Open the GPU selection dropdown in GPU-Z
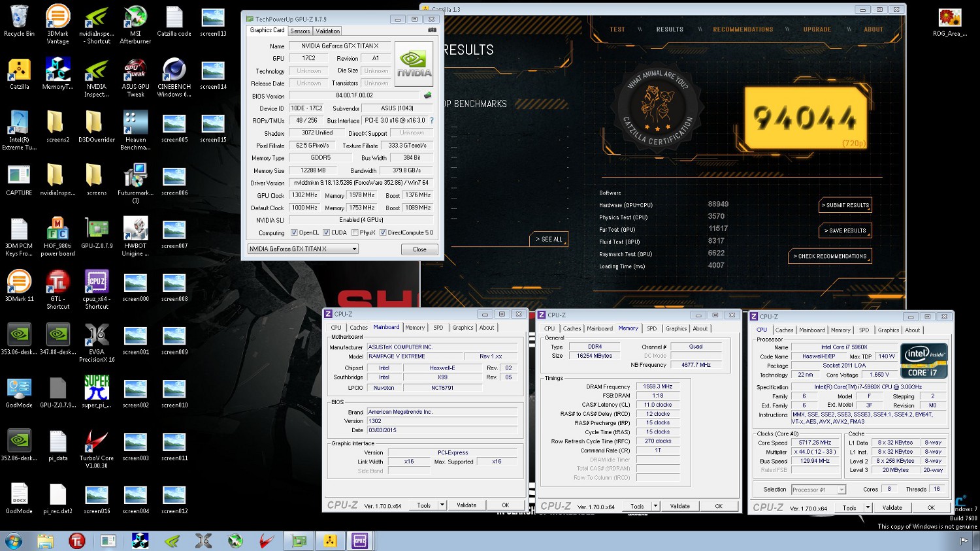The height and width of the screenshot is (551, 980). [303, 249]
